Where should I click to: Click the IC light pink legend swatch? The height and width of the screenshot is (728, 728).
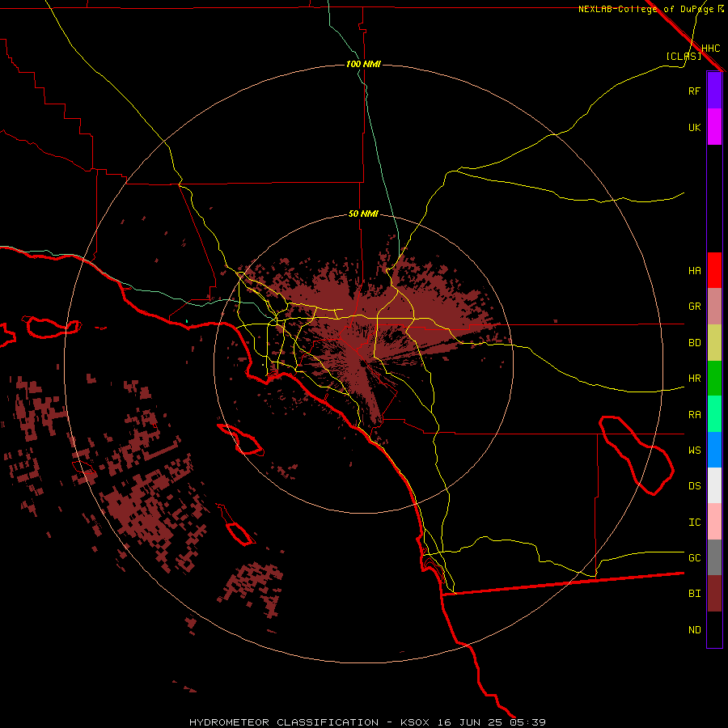coord(714,522)
